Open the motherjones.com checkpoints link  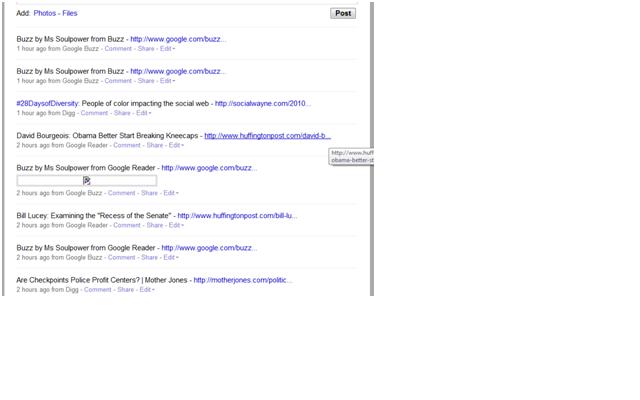pyautogui.click(x=243, y=280)
